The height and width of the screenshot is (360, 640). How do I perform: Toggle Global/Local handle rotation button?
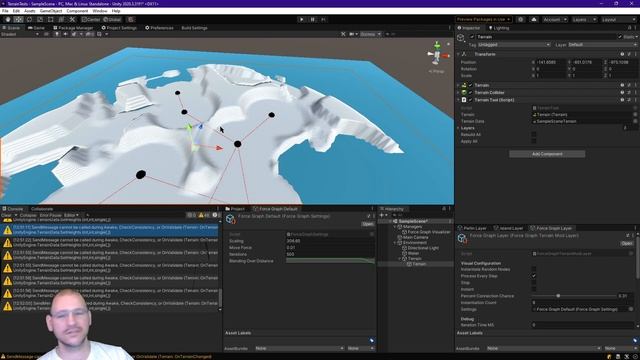coord(112,19)
